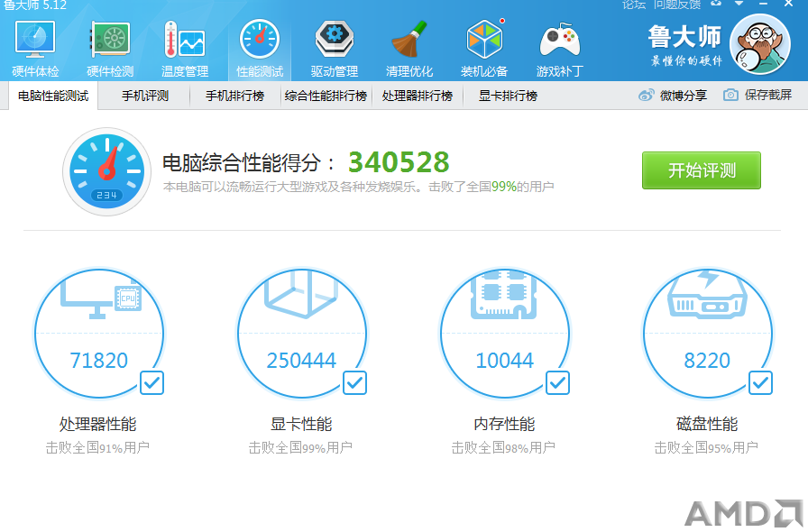Click the memory score 10044

click(504, 361)
